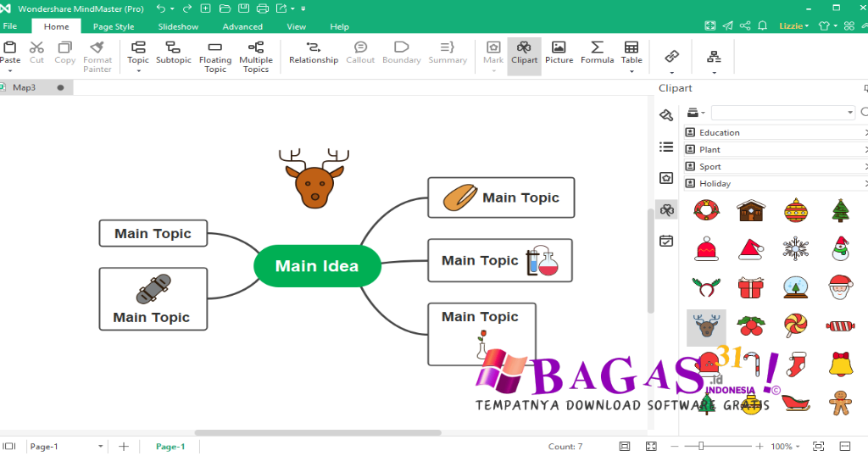Click the zoom slider handle
Image resolution: width=868 pixels, height=456 pixels.
pyautogui.click(x=701, y=446)
